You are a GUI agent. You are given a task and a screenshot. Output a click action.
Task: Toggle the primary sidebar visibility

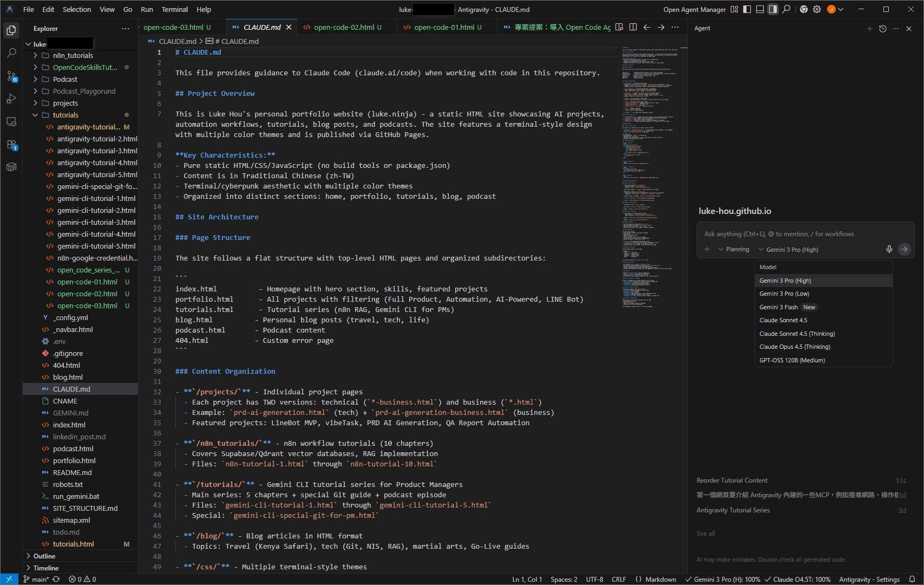coord(747,9)
